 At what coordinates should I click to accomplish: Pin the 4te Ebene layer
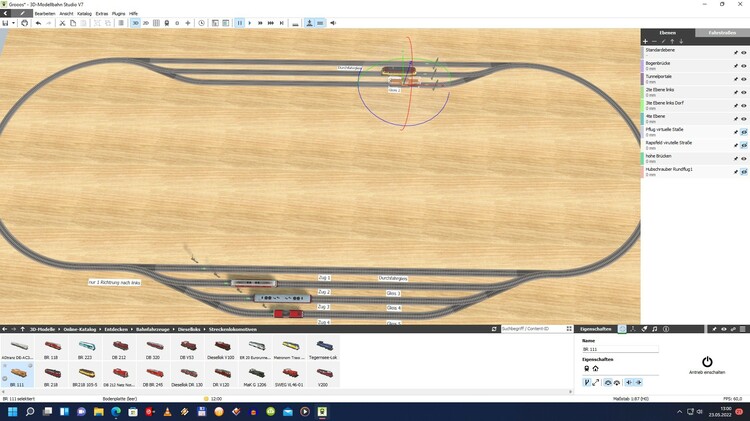pos(736,119)
